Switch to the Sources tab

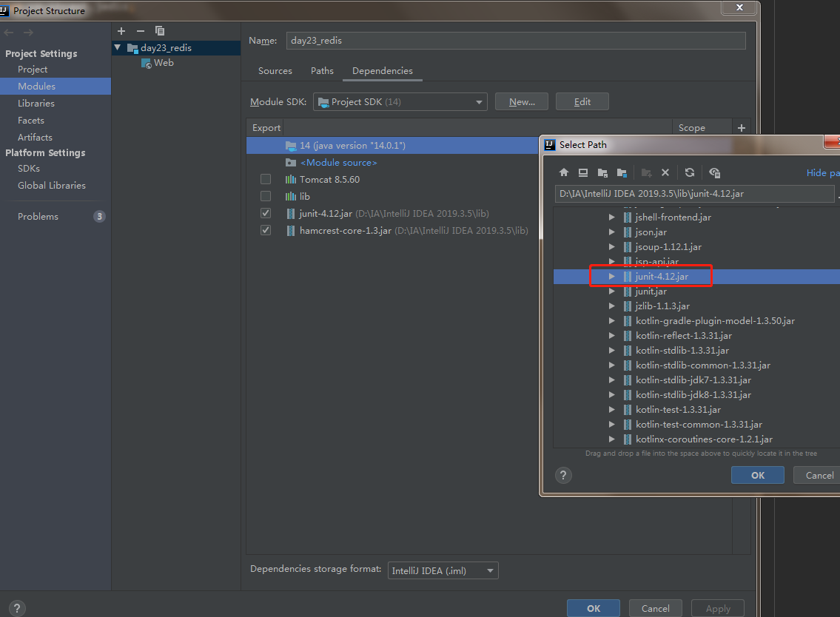(275, 71)
